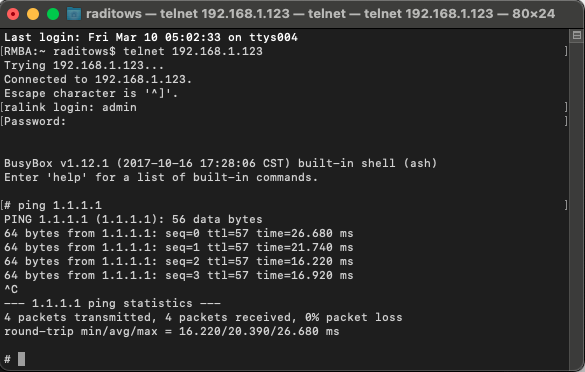Image resolution: width=585 pixels, height=372 pixels.
Task: Click the split pane icon at top right
Action: click(577, 35)
